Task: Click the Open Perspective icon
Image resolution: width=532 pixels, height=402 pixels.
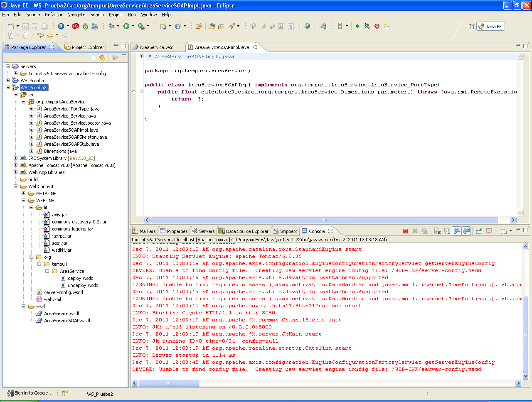Action: (471, 27)
